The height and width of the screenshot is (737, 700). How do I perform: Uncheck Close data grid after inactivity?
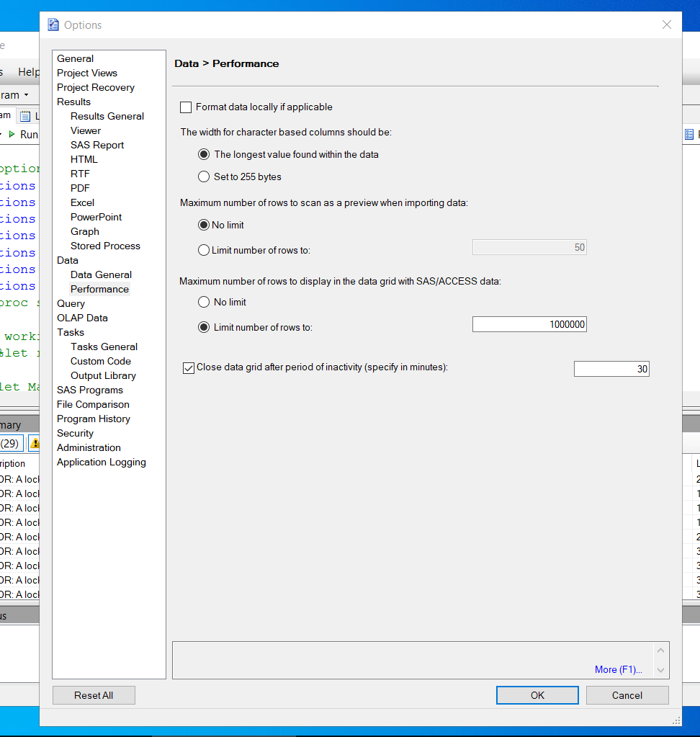[189, 367]
